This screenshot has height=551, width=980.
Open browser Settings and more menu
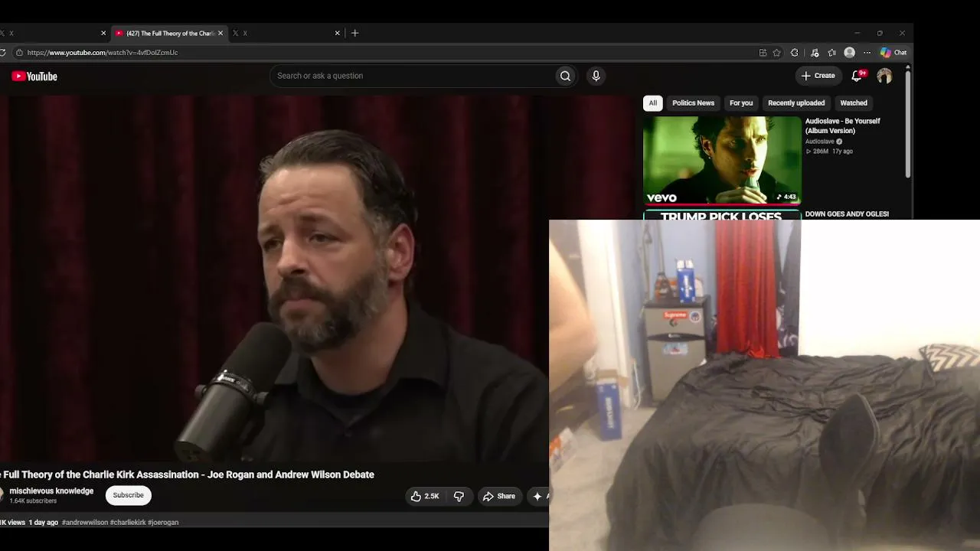pos(867,53)
